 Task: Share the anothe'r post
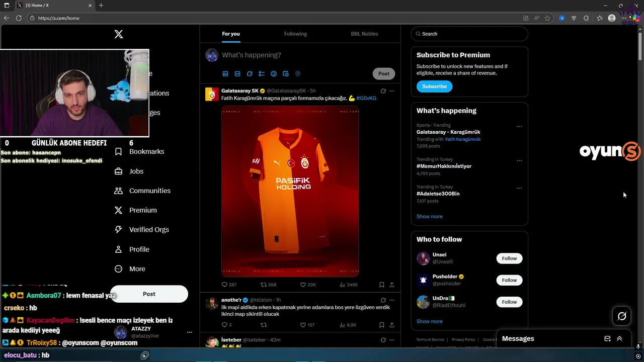tap(392, 325)
